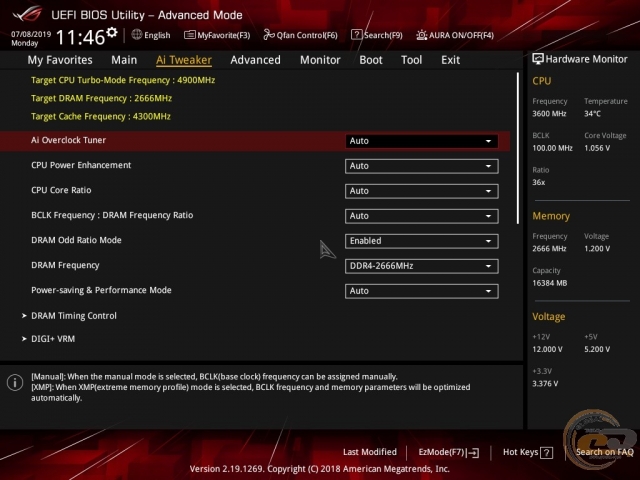Image resolution: width=640 pixels, height=480 pixels.
Task: Open Qfan Control fan icon
Action: pyautogui.click(x=269, y=35)
